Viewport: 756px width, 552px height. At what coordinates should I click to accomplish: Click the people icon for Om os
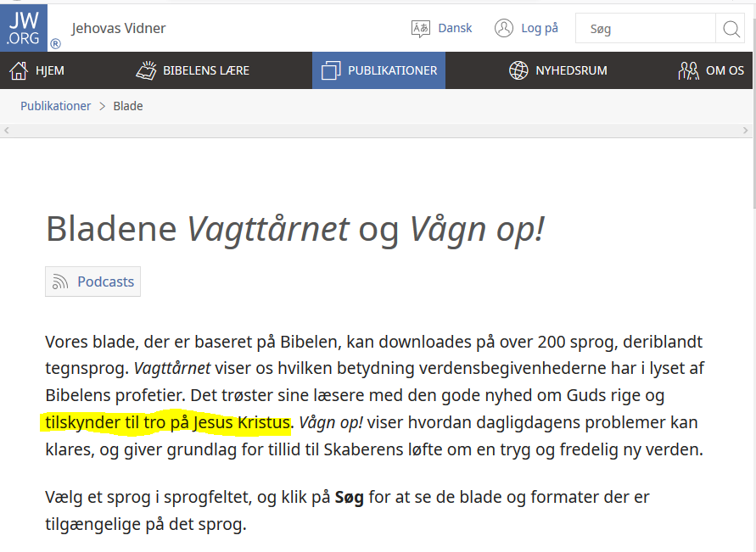(x=688, y=70)
